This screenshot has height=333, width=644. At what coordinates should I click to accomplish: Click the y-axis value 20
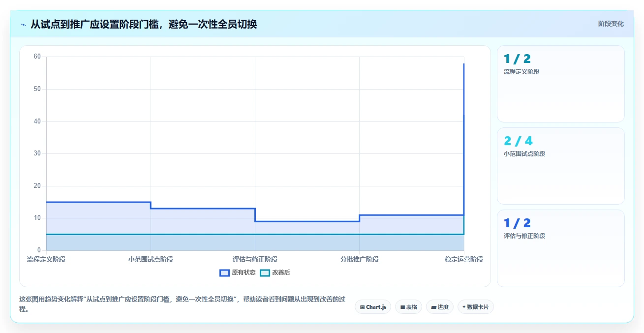(x=37, y=186)
